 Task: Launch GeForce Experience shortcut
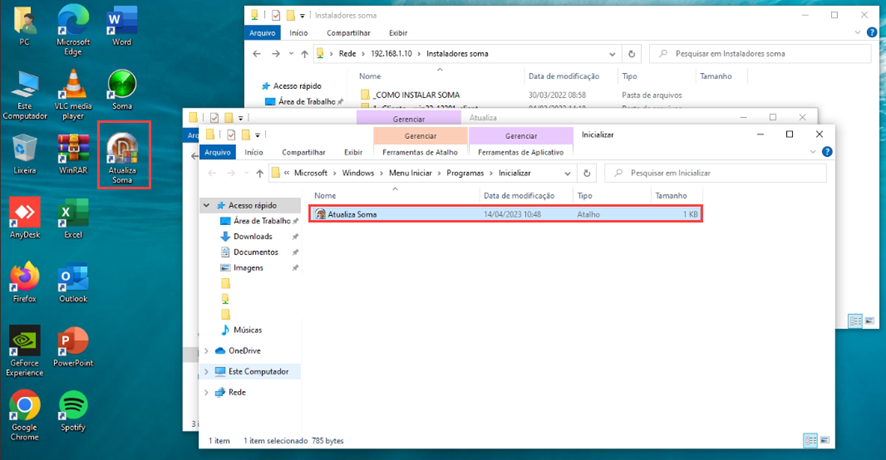click(24, 351)
